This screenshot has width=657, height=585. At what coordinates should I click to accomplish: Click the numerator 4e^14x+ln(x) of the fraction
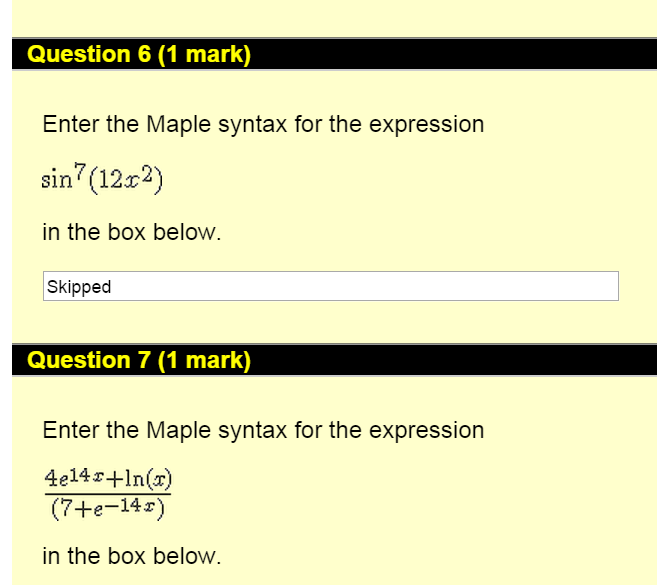tap(108, 479)
